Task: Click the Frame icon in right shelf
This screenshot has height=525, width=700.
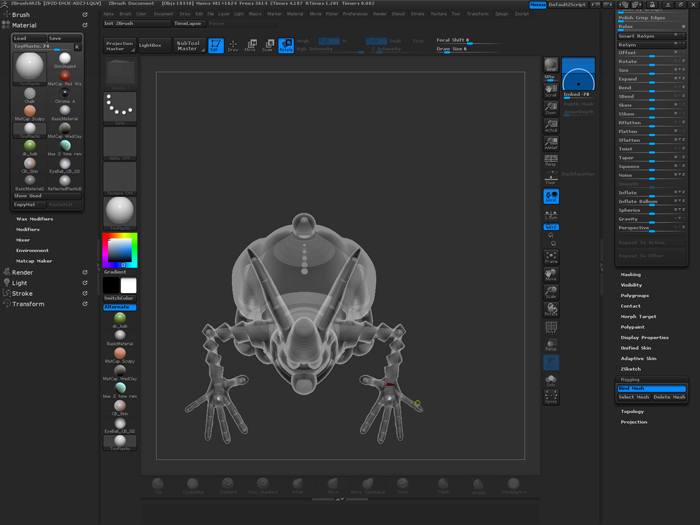Action: pos(551,257)
